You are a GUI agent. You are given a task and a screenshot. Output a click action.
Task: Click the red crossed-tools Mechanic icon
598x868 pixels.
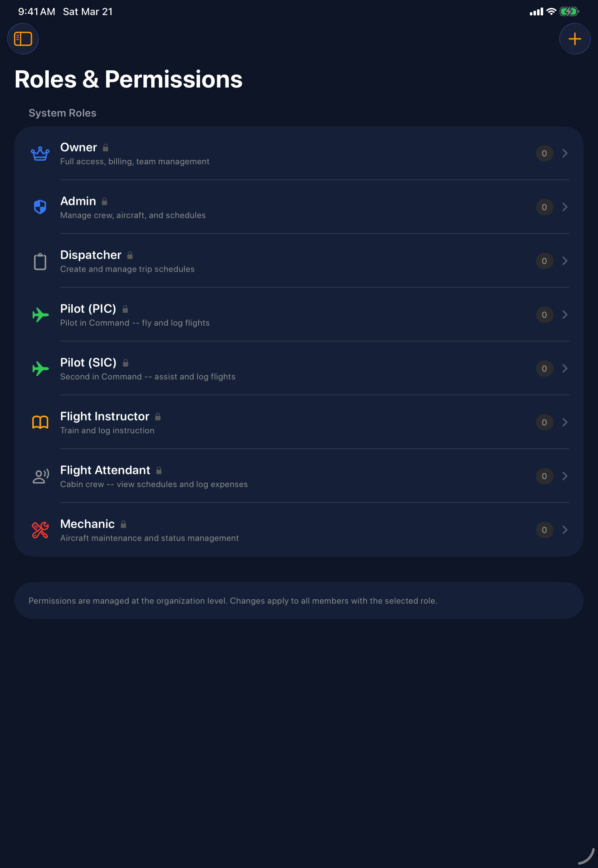click(40, 530)
